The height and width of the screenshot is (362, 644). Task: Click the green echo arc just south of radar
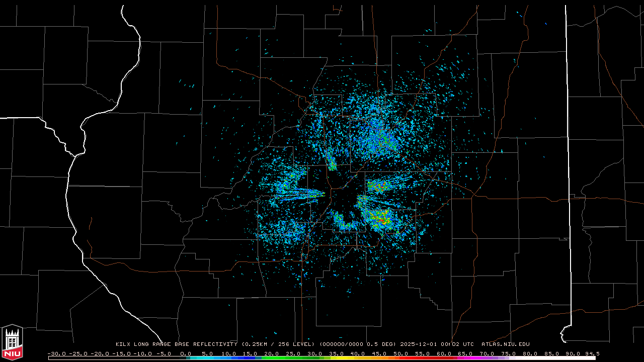click(345, 223)
